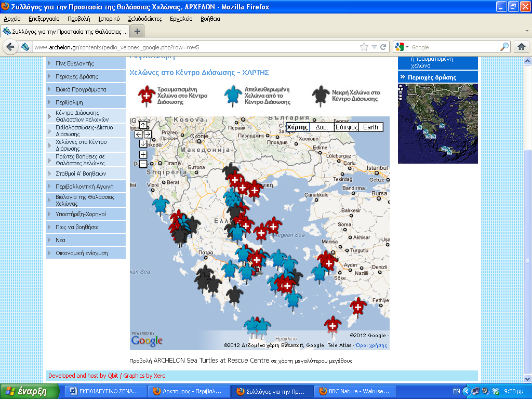Zoom out the map with minus button
The height and width of the screenshot is (399, 532).
[143, 164]
